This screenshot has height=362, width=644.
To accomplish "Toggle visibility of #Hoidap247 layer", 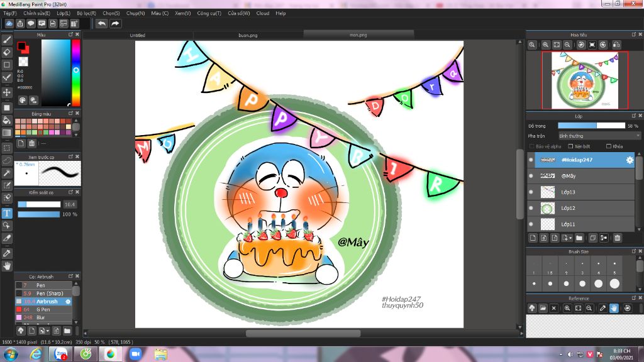I will [x=531, y=160].
